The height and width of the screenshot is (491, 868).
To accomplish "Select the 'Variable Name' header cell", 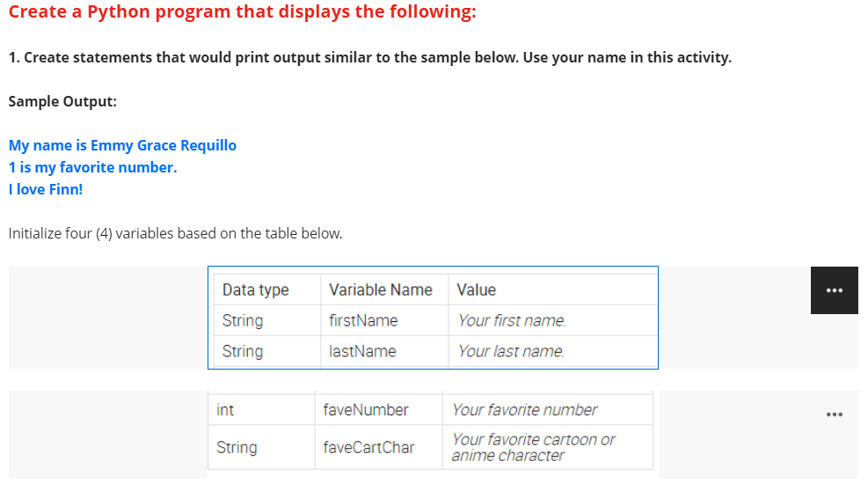I will coord(384,289).
